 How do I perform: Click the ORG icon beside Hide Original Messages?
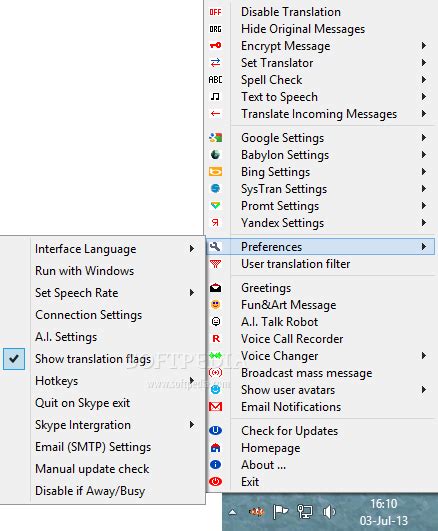pyautogui.click(x=215, y=29)
